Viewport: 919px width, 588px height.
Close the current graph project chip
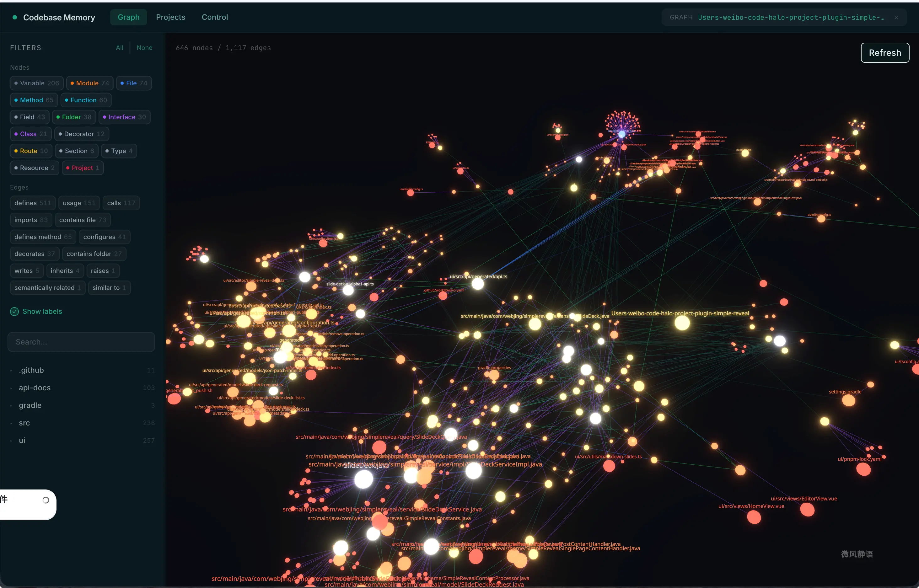(896, 18)
